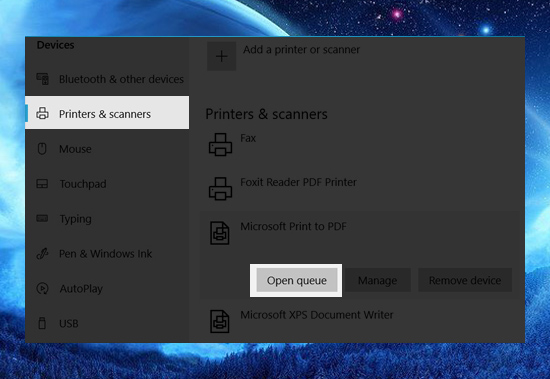Click the mouse icon in sidebar

tap(42, 148)
